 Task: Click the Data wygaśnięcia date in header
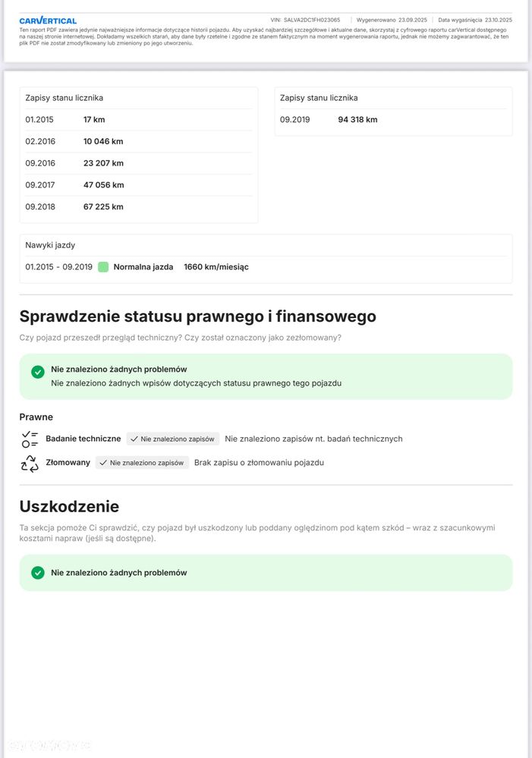[x=498, y=20]
